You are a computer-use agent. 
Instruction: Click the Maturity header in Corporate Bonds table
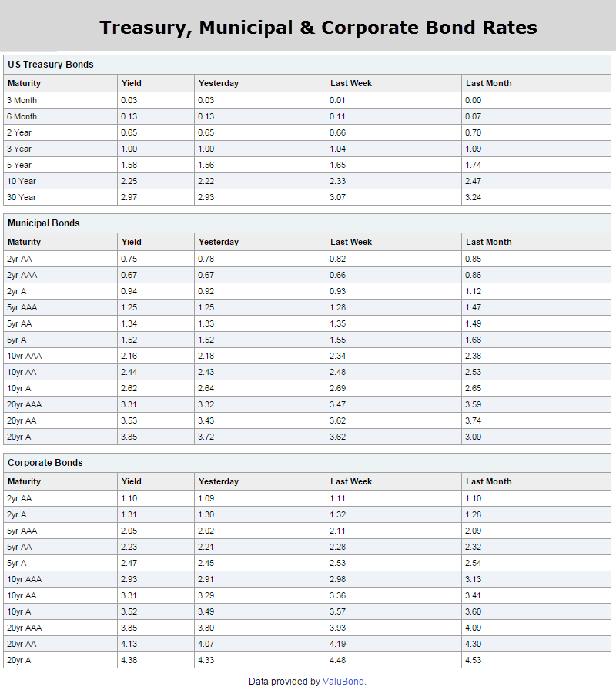(24, 481)
